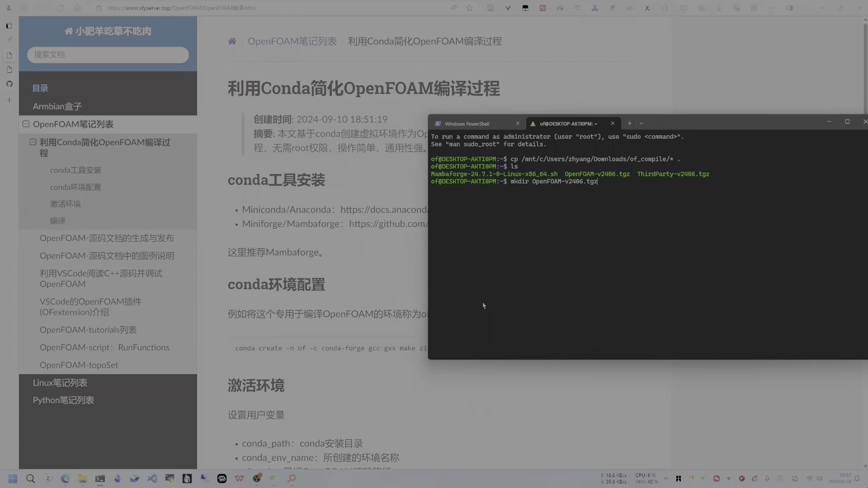Open the notification bell in the taskbar
This screenshot has height=488, width=868.
857,479
